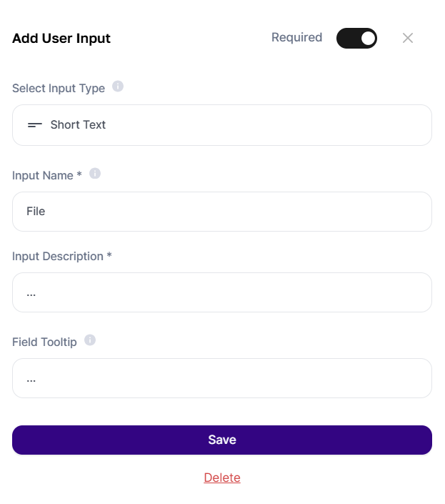
Task: Save the user input
Action: click(222, 440)
